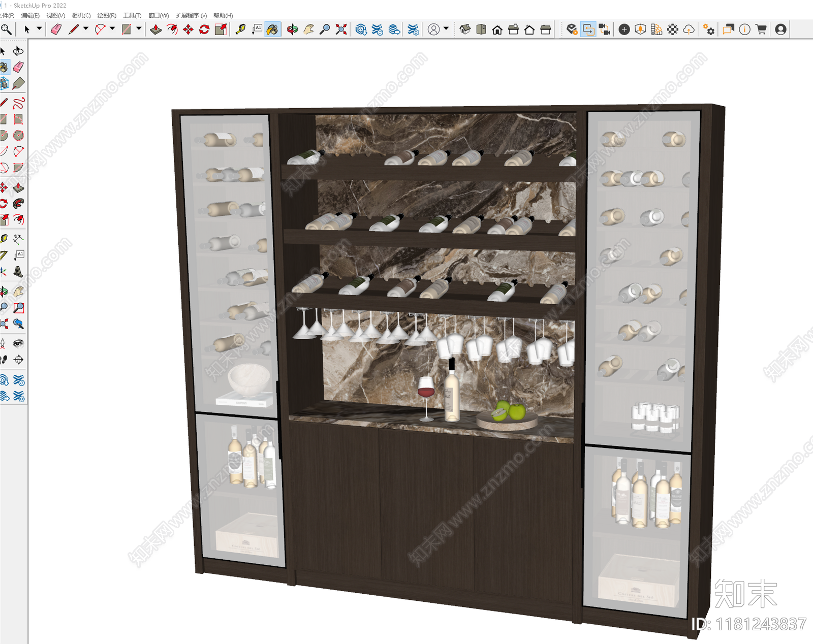Image resolution: width=813 pixels, height=644 pixels.
Task: Open the 相机(C) menu
Action: pyautogui.click(x=81, y=16)
